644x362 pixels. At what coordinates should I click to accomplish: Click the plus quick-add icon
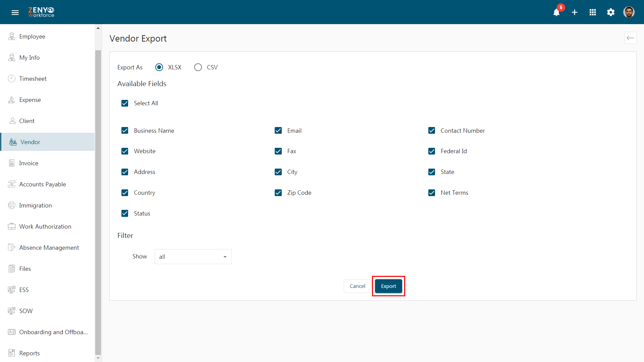575,12
